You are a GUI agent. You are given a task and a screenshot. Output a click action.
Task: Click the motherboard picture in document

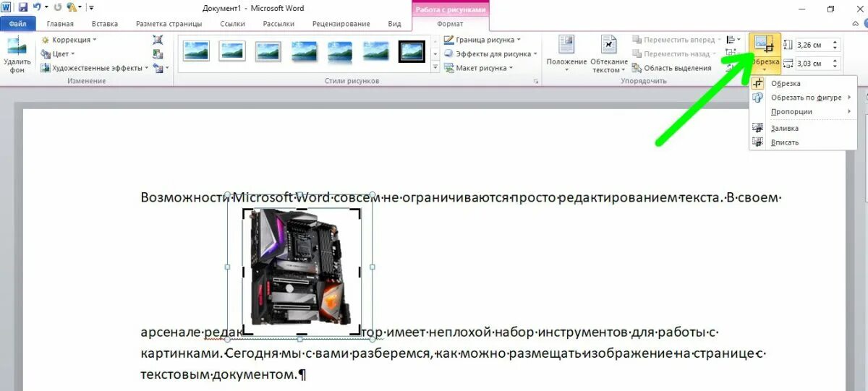(300, 267)
